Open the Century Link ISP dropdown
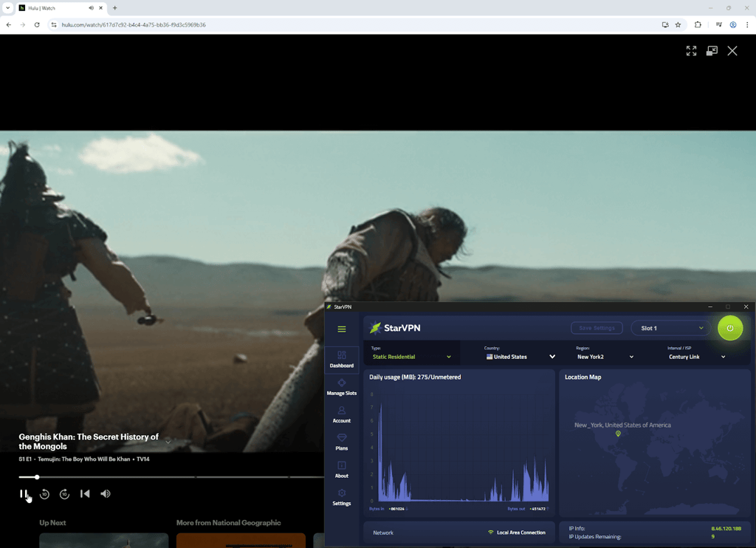 click(x=697, y=357)
